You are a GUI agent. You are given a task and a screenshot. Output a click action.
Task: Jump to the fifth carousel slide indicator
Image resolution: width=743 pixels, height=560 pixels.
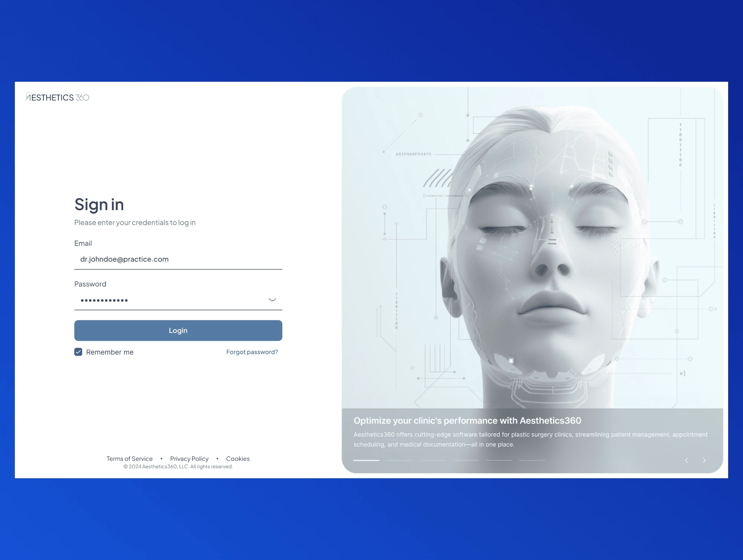pos(499,460)
